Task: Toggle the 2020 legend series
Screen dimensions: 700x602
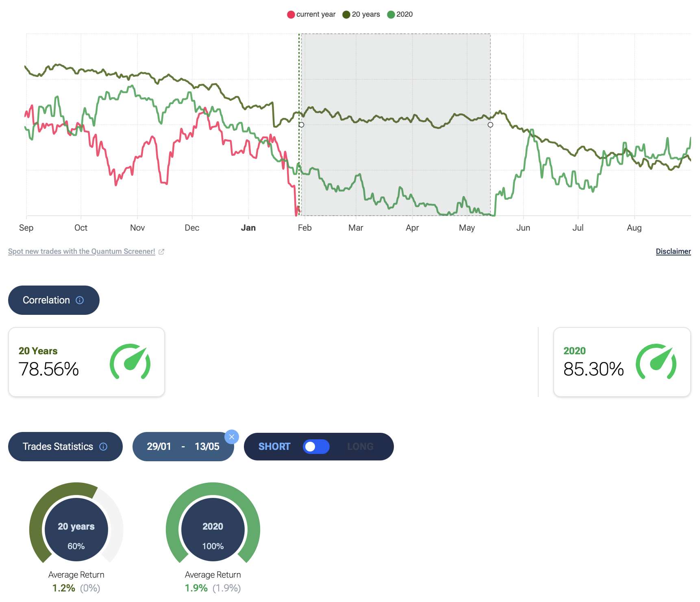Action: (x=400, y=15)
